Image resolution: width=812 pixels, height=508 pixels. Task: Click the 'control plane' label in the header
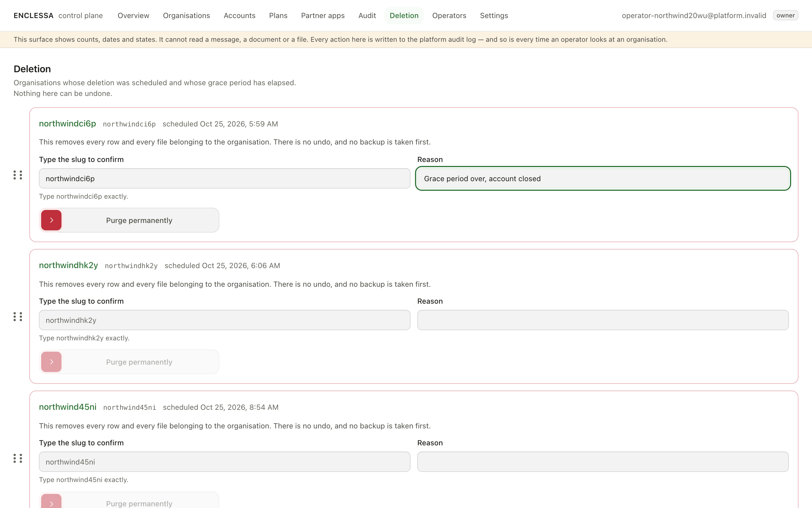[x=81, y=16]
